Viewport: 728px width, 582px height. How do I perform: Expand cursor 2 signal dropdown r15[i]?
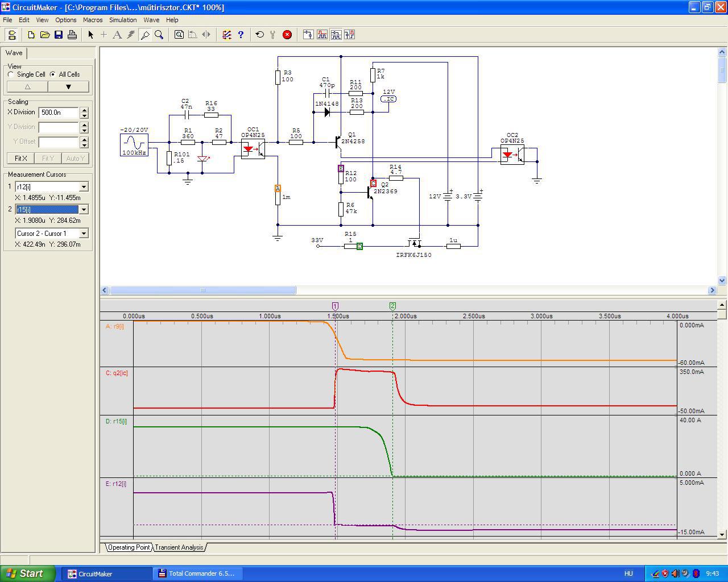click(84, 210)
